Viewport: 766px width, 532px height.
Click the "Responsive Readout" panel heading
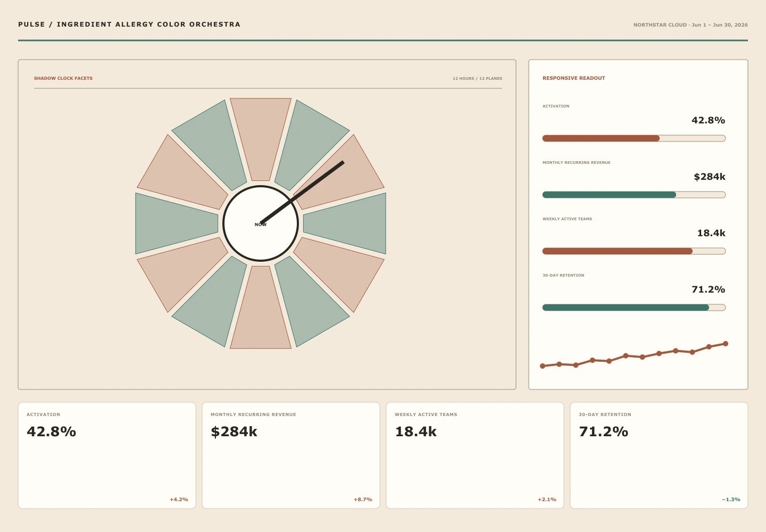(574, 78)
